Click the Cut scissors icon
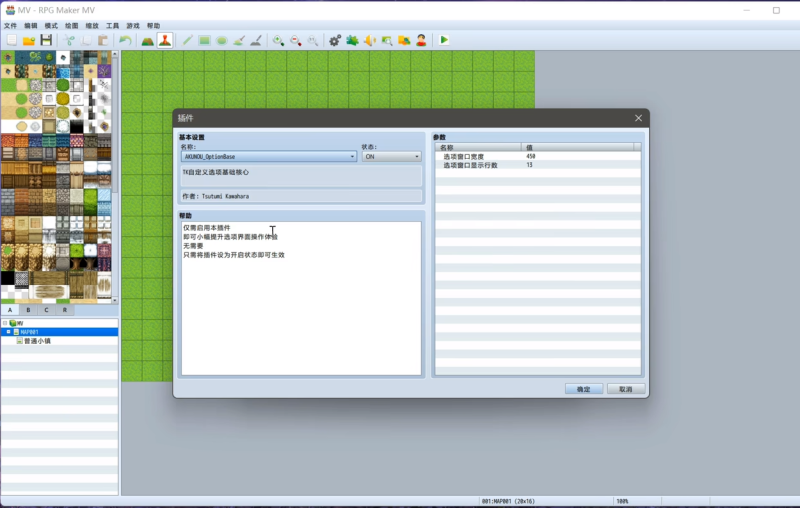 69,40
